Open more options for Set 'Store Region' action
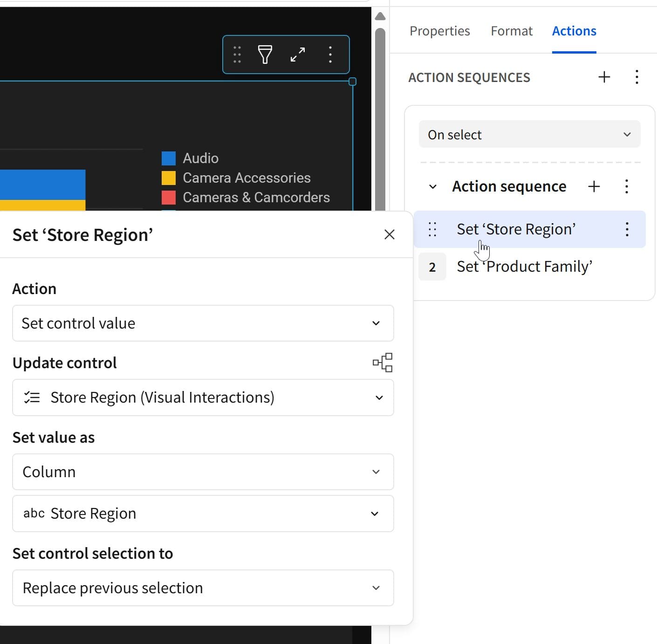 [x=627, y=229]
